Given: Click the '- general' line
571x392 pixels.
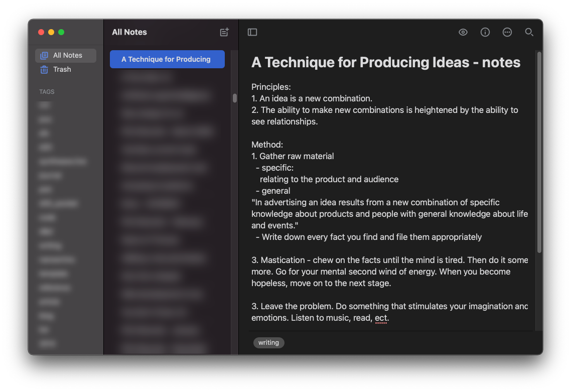Looking at the screenshot, I should (x=273, y=191).
